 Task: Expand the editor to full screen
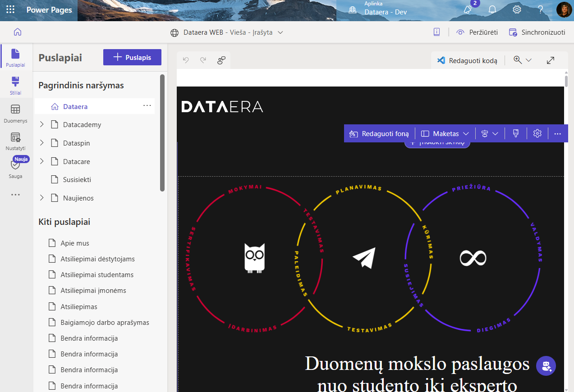551,60
